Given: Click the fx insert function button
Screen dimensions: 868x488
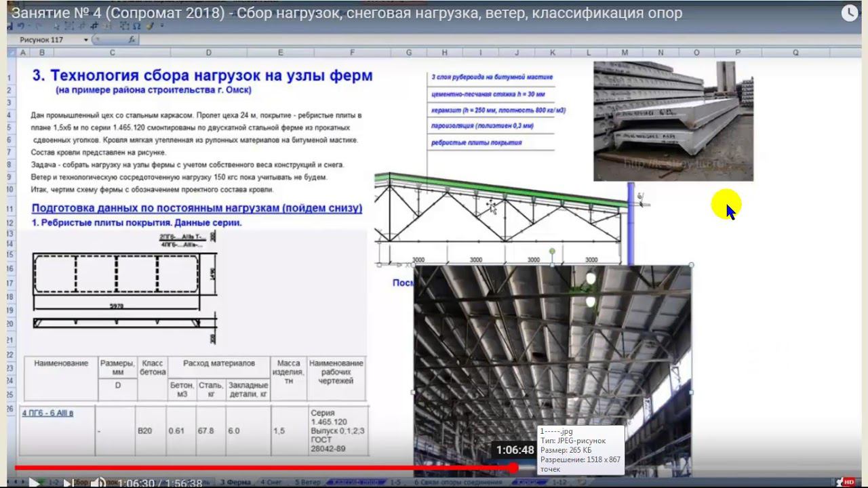Looking at the screenshot, I should click(132, 40).
